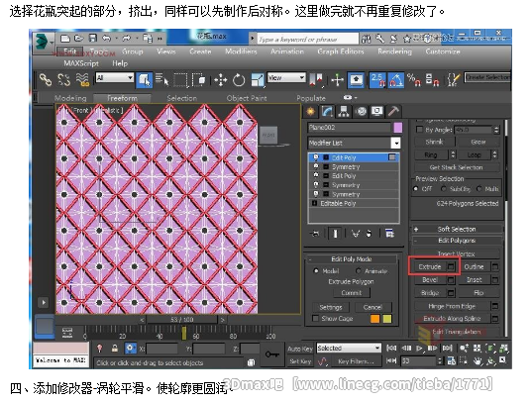The height and width of the screenshot is (403, 532).
Task: Toggle the Window/Crossing selection icon
Action: [198, 80]
